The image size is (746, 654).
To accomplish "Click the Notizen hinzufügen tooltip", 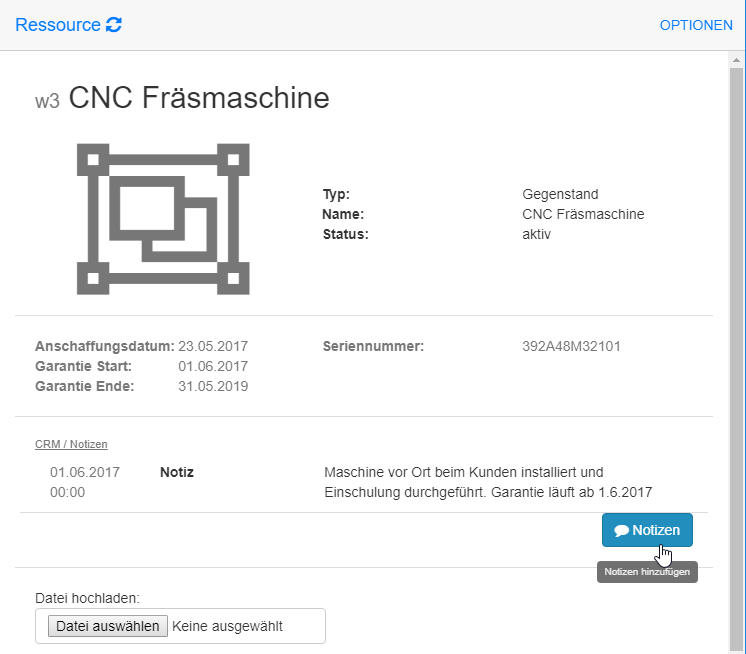I will coord(645,572).
